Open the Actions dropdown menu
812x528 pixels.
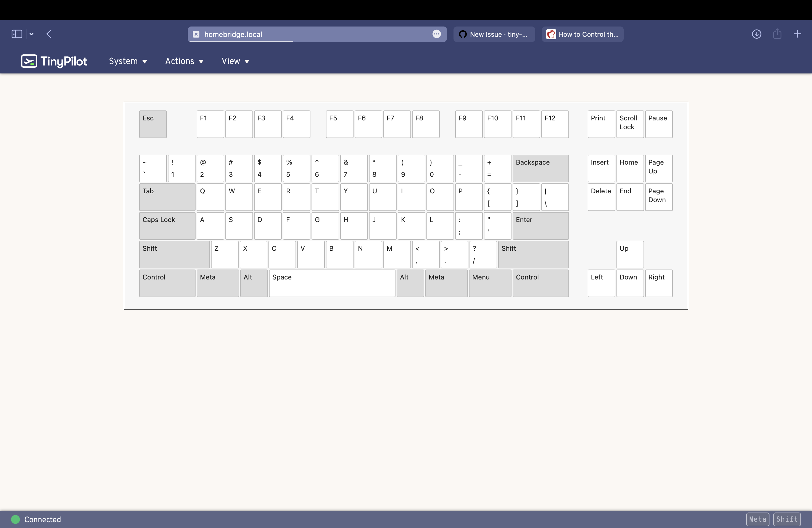coord(184,61)
